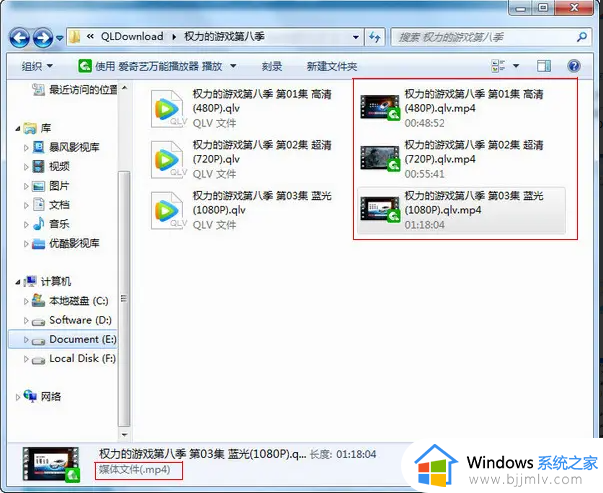Open 最近访问的位置 in sidebar
Image resolution: width=603 pixels, height=493 pixels.
(x=75, y=90)
